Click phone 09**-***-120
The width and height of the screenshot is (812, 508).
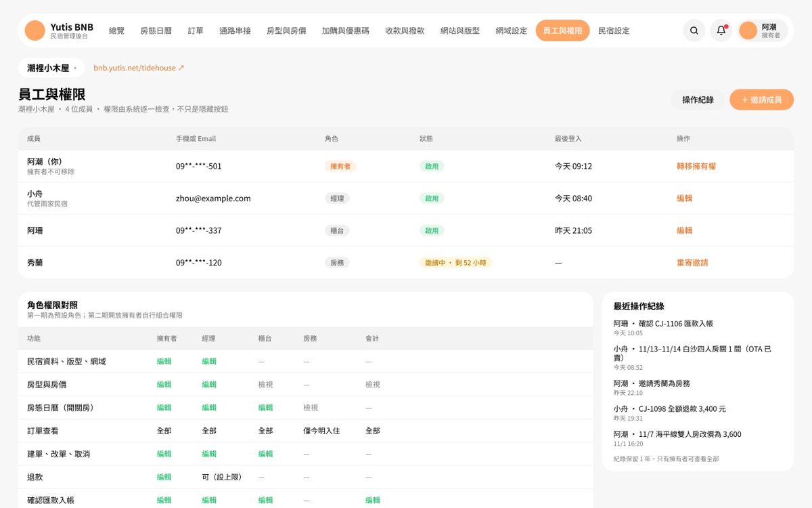(x=199, y=263)
